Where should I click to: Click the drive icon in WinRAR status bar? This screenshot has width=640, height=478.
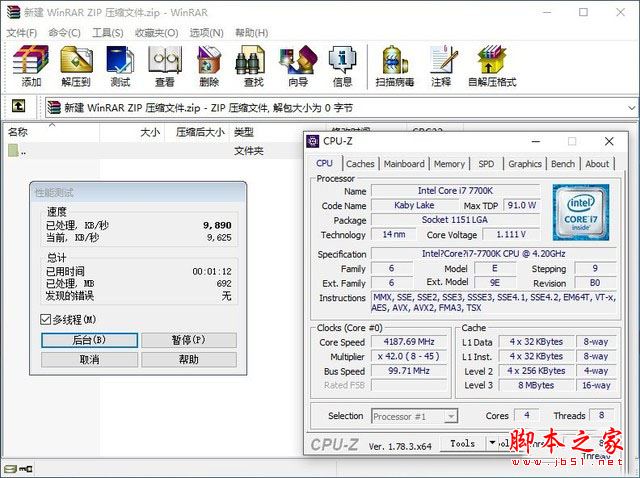click(x=11, y=469)
